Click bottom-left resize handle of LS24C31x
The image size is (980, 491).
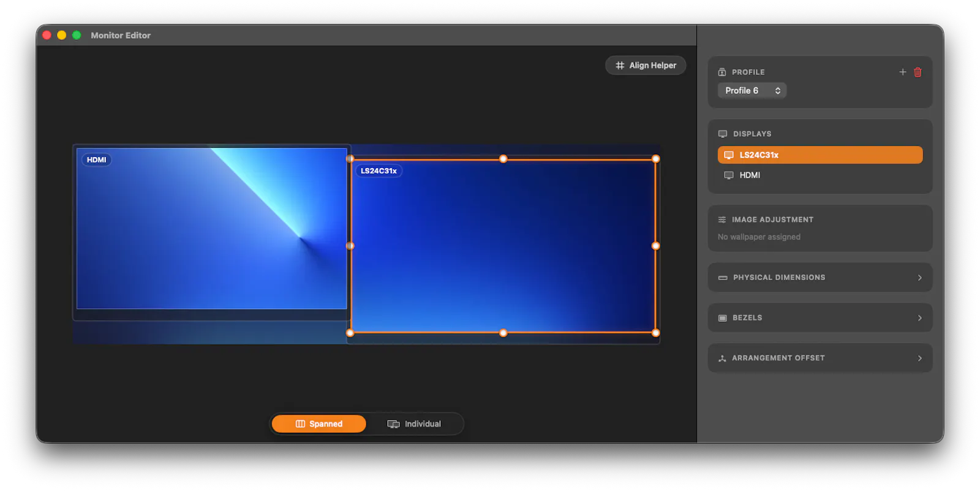click(x=350, y=333)
